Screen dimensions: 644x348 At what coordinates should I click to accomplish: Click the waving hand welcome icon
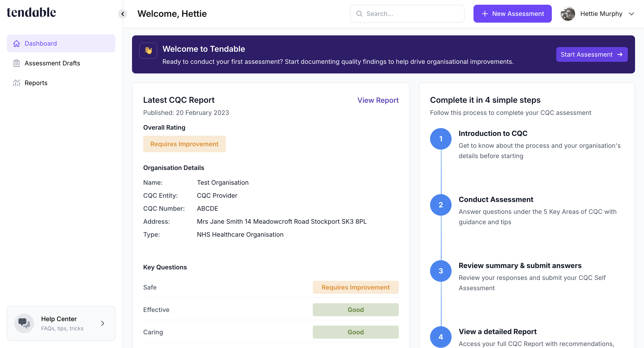(x=148, y=51)
